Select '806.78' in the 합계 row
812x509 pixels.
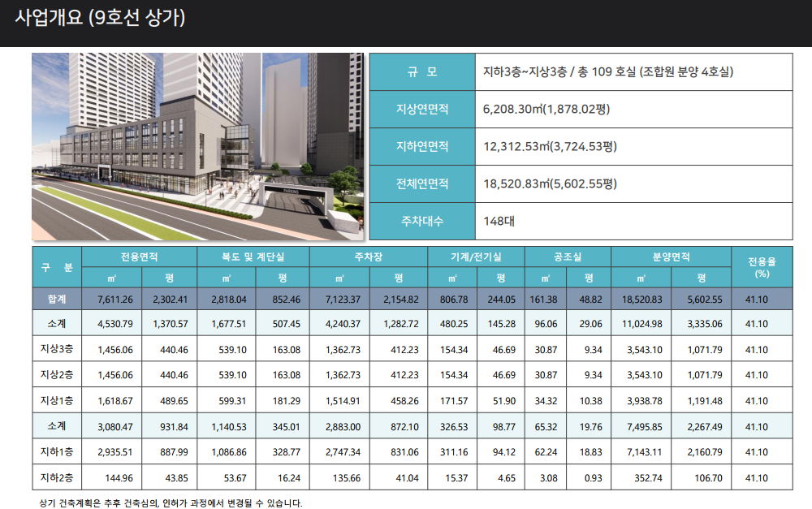454,300
